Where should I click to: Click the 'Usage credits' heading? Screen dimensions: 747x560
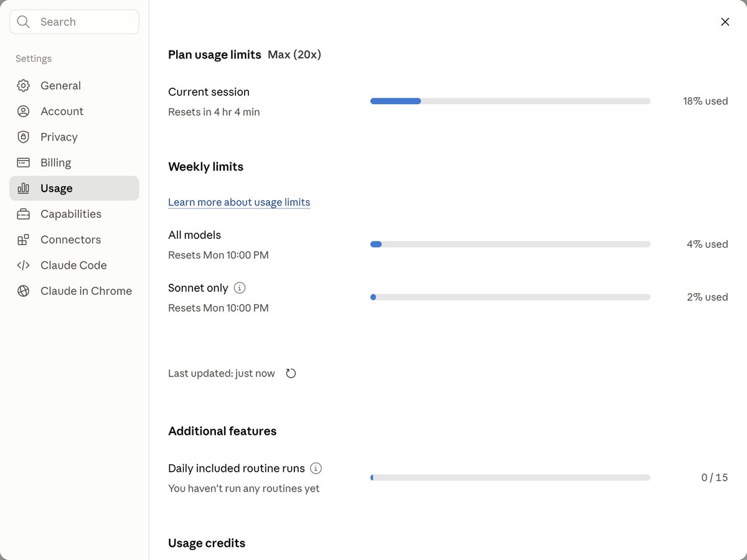click(207, 543)
